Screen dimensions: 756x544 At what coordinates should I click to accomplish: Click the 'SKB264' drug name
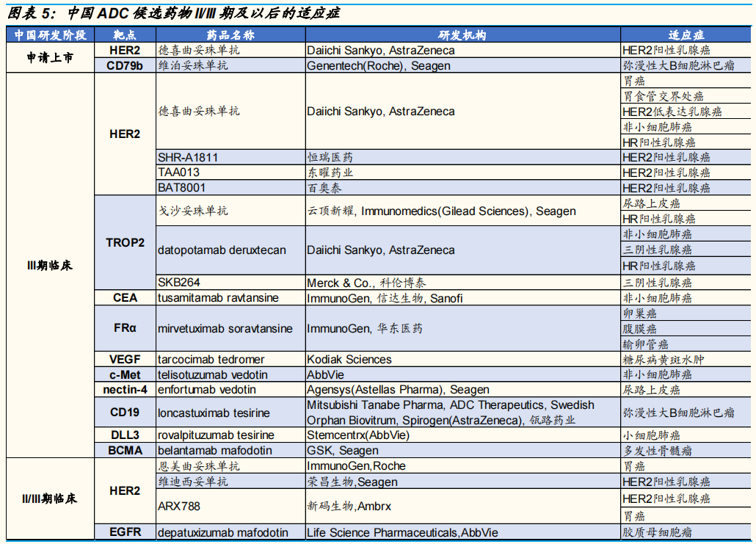click(x=178, y=282)
